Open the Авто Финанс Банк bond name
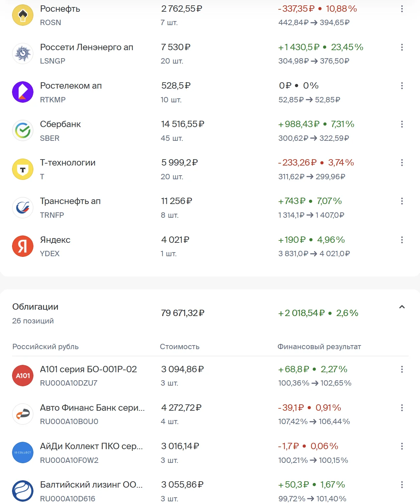 92,408
